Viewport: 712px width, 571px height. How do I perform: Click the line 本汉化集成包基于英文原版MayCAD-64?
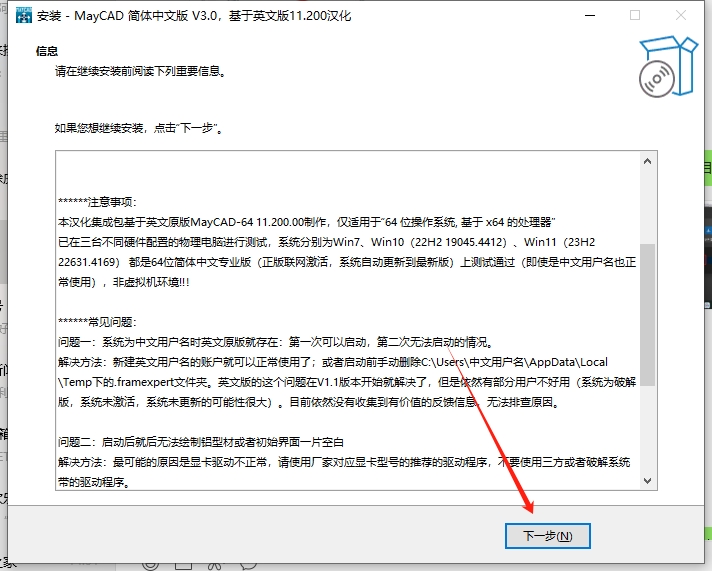[307, 222]
